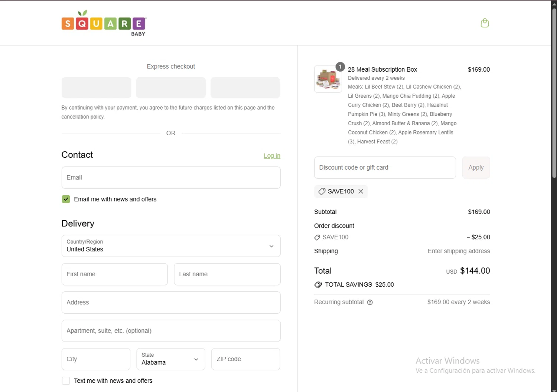The height and width of the screenshot is (392, 557).
Task: Focus the ZIP code field
Action: pyautogui.click(x=246, y=359)
